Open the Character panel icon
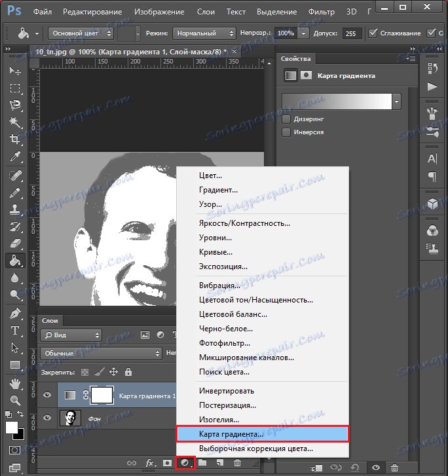Image resolution: width=448 pixels, height=476 pixels. click(432, 158)
